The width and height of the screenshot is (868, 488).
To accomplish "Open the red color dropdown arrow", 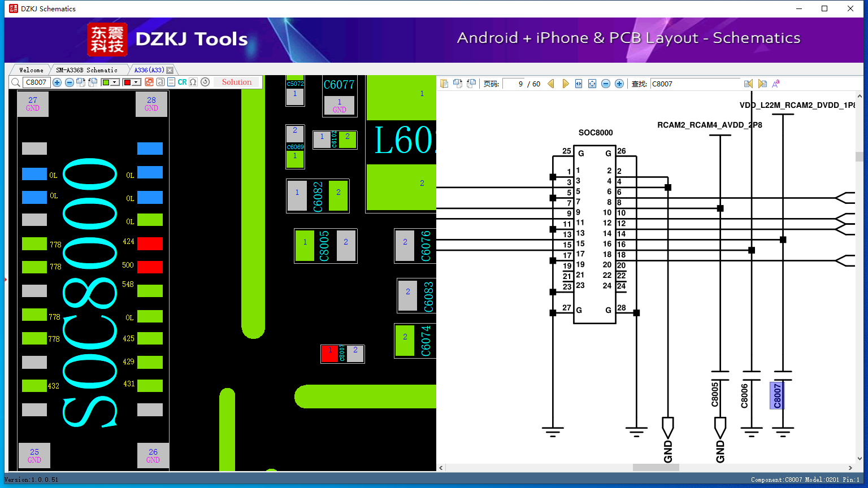I will coord(136,82).
